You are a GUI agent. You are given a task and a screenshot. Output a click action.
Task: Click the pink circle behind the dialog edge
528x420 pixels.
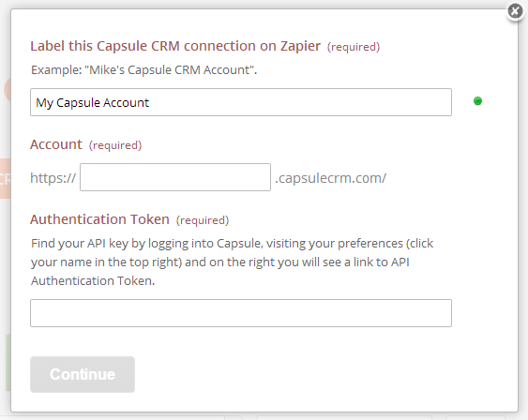8,89
